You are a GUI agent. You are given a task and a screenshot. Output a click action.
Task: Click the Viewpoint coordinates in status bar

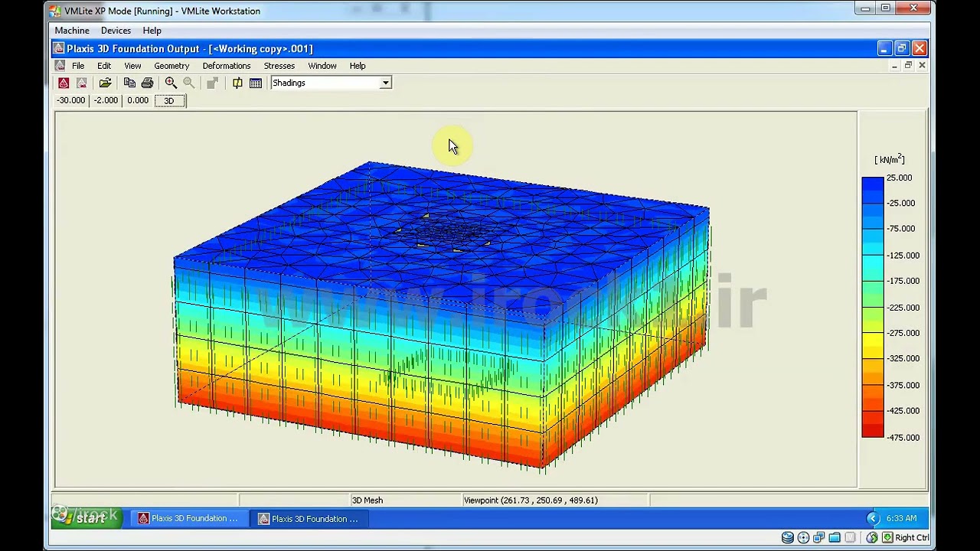pos(531,500)
